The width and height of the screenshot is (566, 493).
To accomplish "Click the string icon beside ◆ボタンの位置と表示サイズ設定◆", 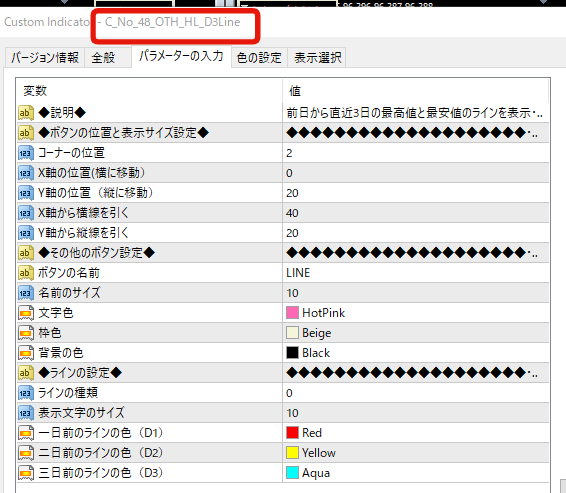I will click(26, 133).
